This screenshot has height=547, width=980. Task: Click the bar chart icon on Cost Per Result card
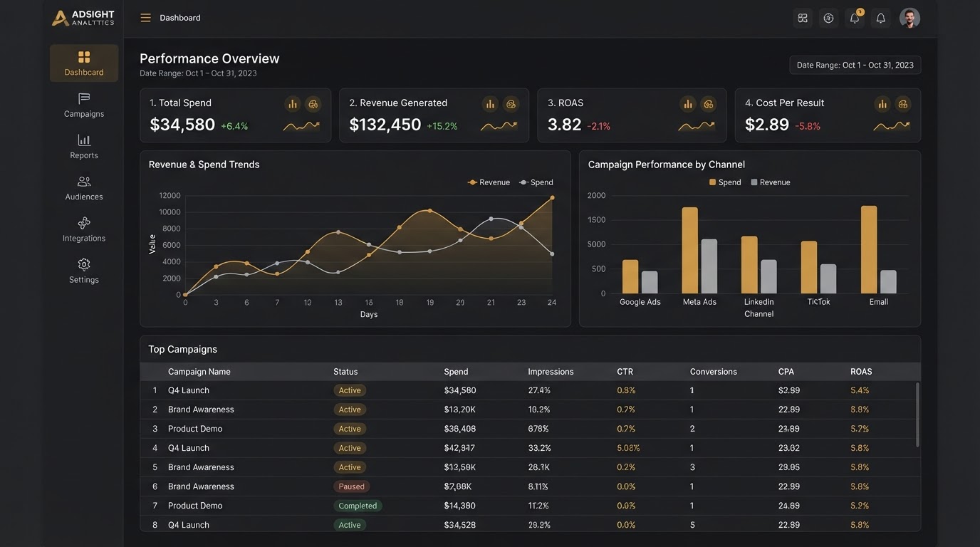tap(882, 104)
